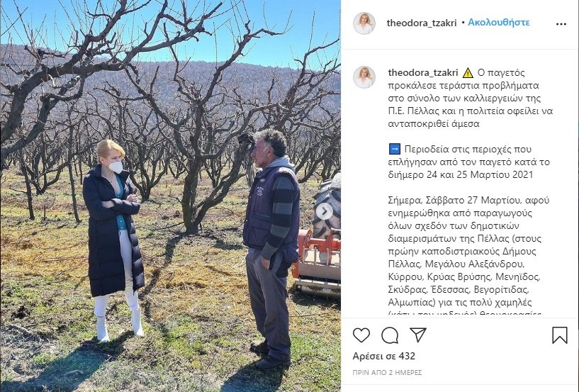Open post timestamp ΠΡΙΝ ΑΠΟ 2 ΗΜΕΡΕΣ

387,372
